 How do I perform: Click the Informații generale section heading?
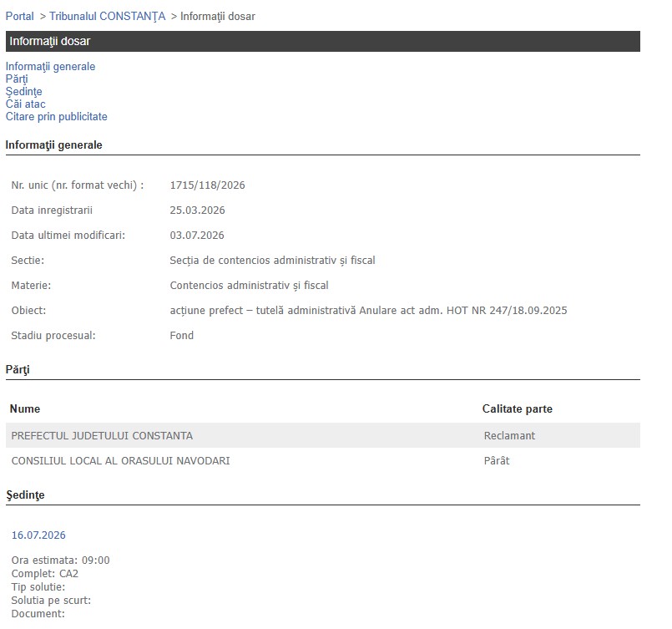[53, 145]
